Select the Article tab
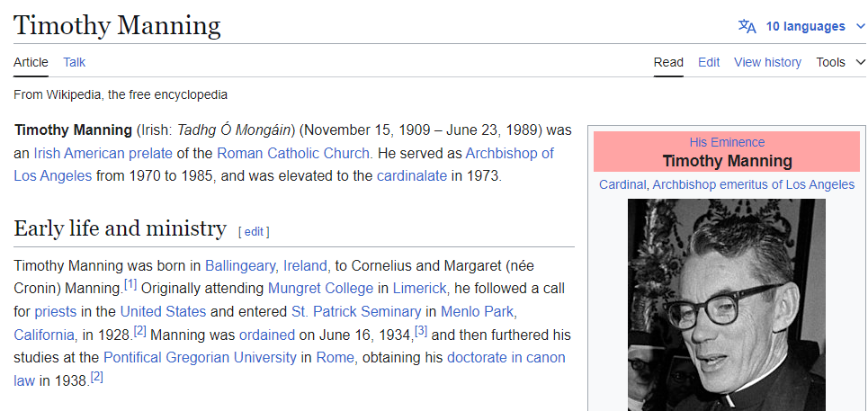 (x=31, y=62)
